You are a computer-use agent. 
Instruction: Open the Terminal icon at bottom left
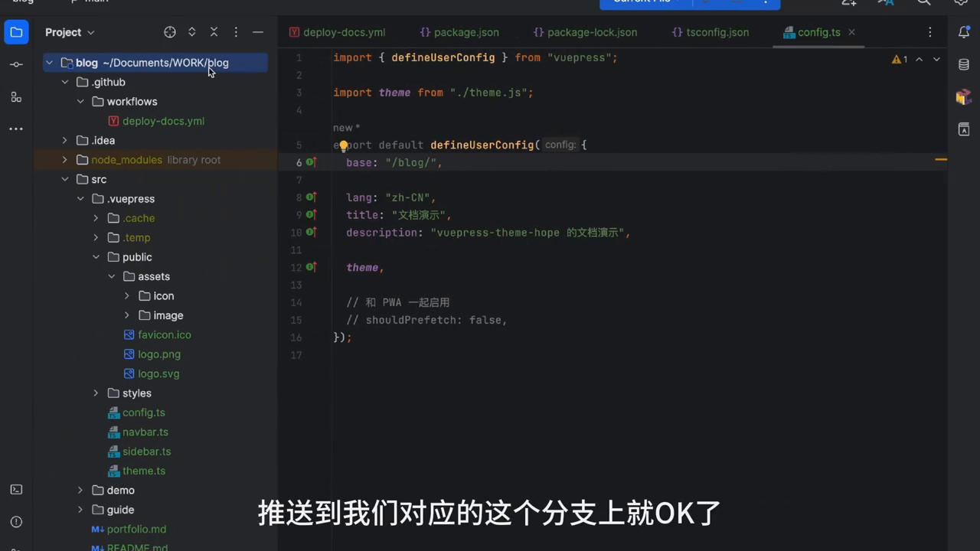click(16, 490)
